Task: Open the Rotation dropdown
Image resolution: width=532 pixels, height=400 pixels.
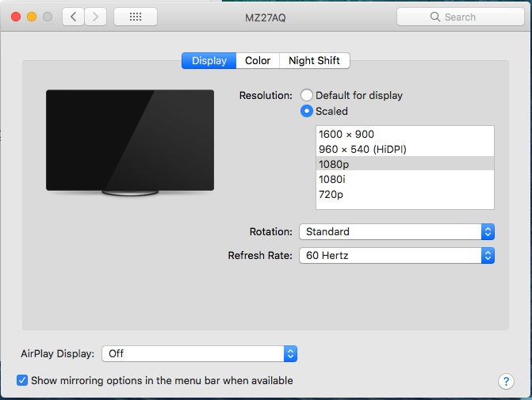Action: tap(396, 232)
